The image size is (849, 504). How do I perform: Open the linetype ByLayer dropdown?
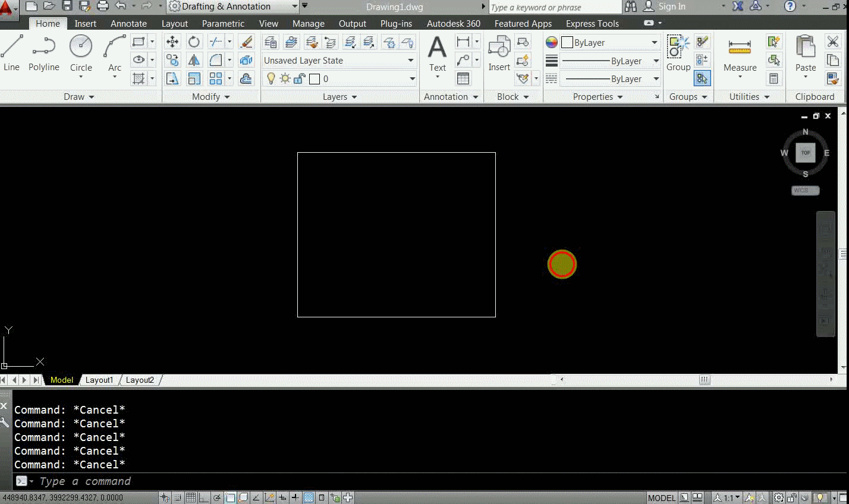point(611,78)
